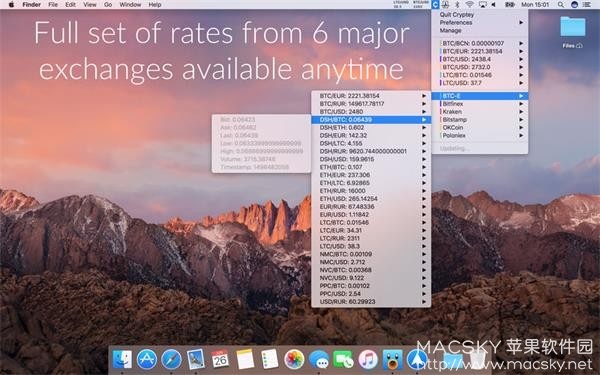Click the Mon 15:01 clock
The image size is (600, 375).
(535, 5)
